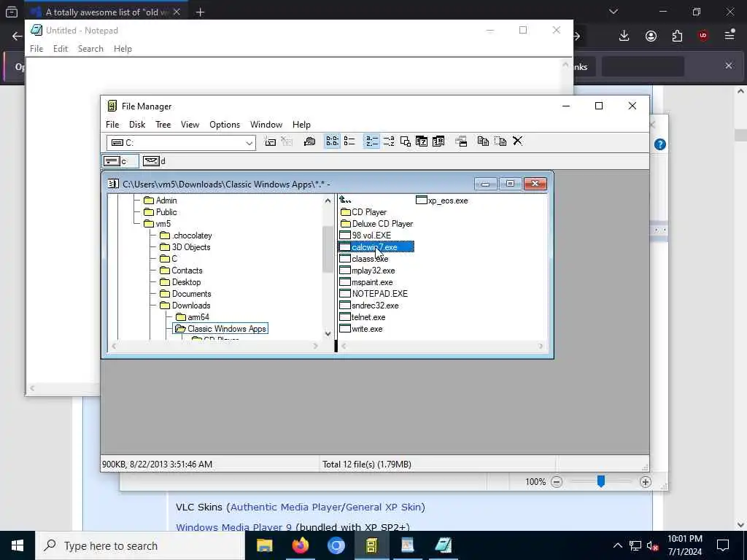
Task: Click the Delete X toolbar icon
Action: pyautogui.click(x=517, y=141)
